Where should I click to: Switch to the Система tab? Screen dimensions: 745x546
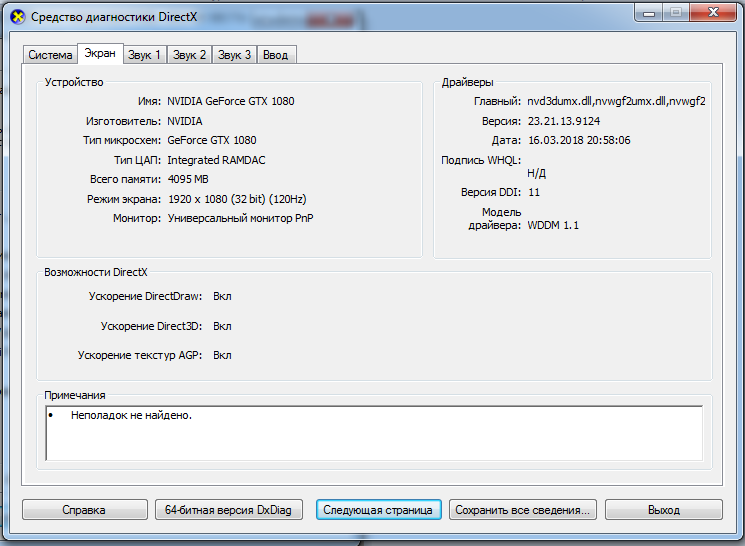[50, 55]
